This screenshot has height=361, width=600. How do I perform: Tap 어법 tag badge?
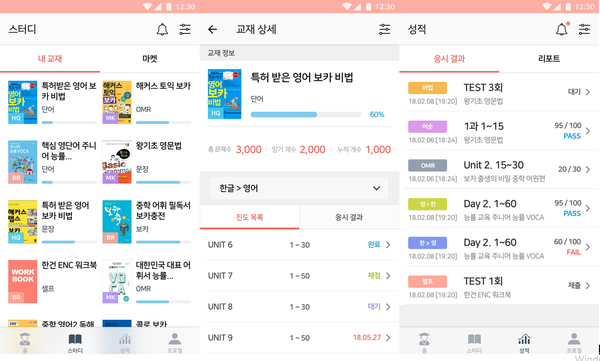point(427,88)
